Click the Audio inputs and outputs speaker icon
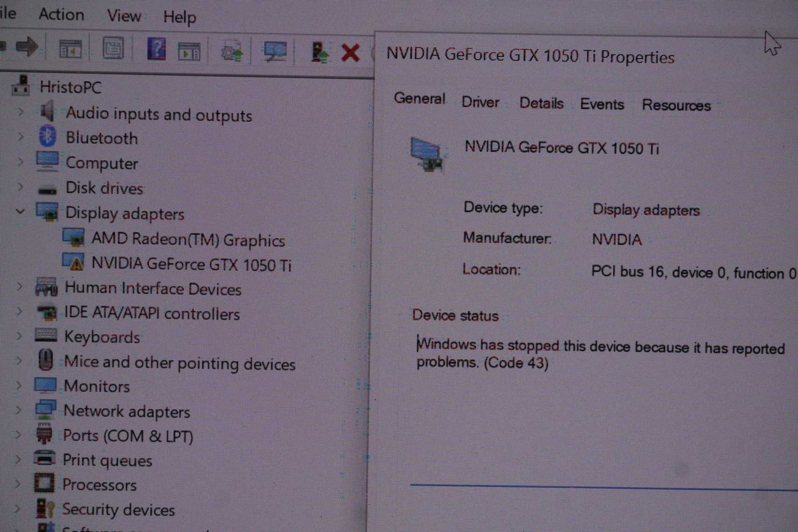Image resolution: width=798 pixels, height=532 pixels. point(47,112)
